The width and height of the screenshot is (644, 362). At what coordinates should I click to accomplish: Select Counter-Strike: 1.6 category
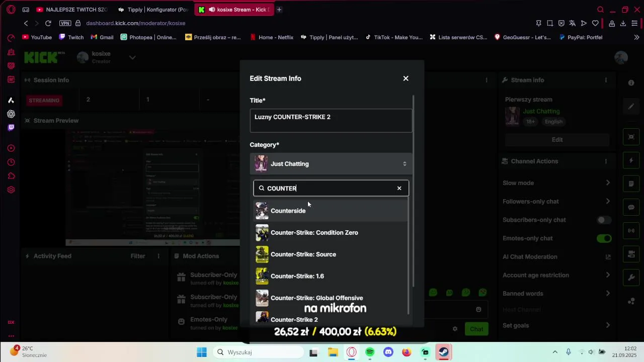[331, 276]
